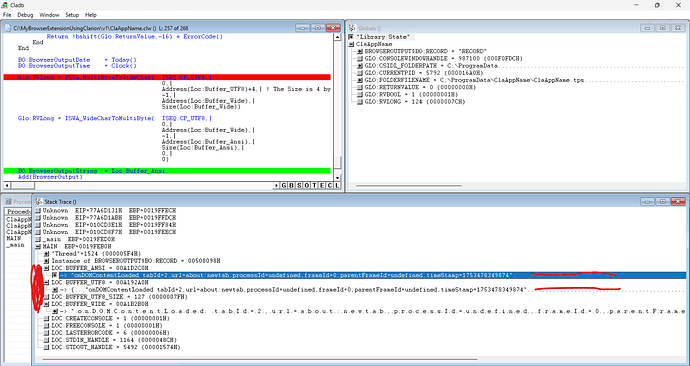Click icon beside Unknown EIP=77A6D131H
The width and height of the screenshot is (690, 366).
click(38, 211)
